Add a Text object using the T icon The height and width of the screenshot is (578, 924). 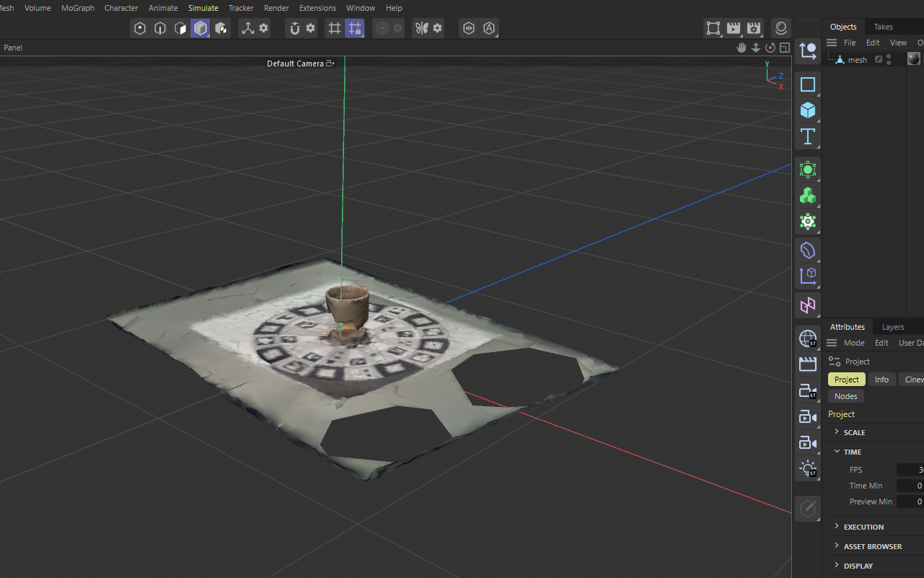[x=807, y=136]
